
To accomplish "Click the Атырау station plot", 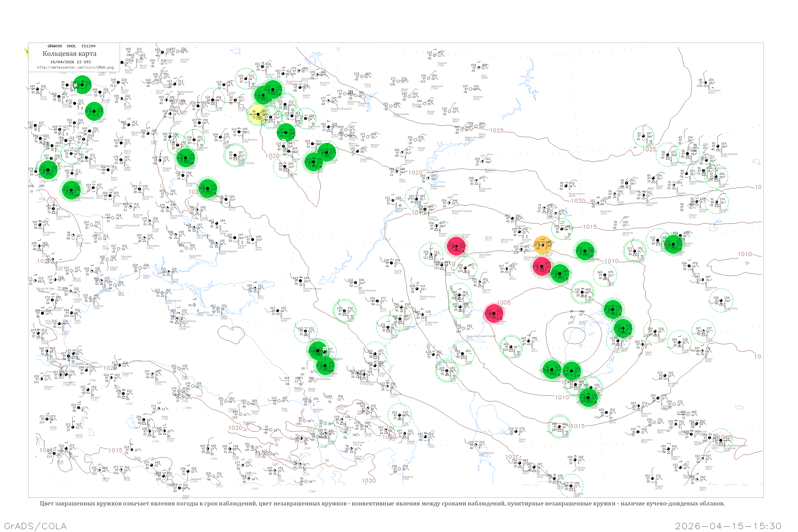I will click(x=460, y=307).
